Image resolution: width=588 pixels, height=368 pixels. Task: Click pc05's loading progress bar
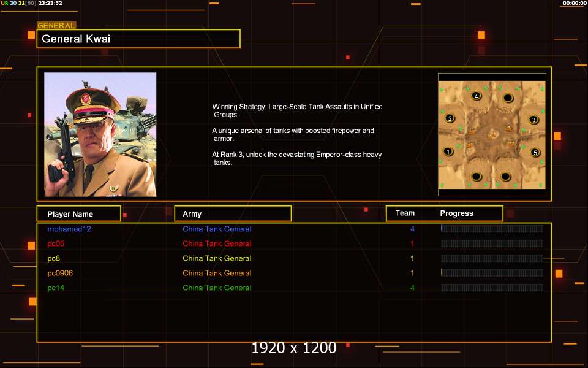click(492, 243)
